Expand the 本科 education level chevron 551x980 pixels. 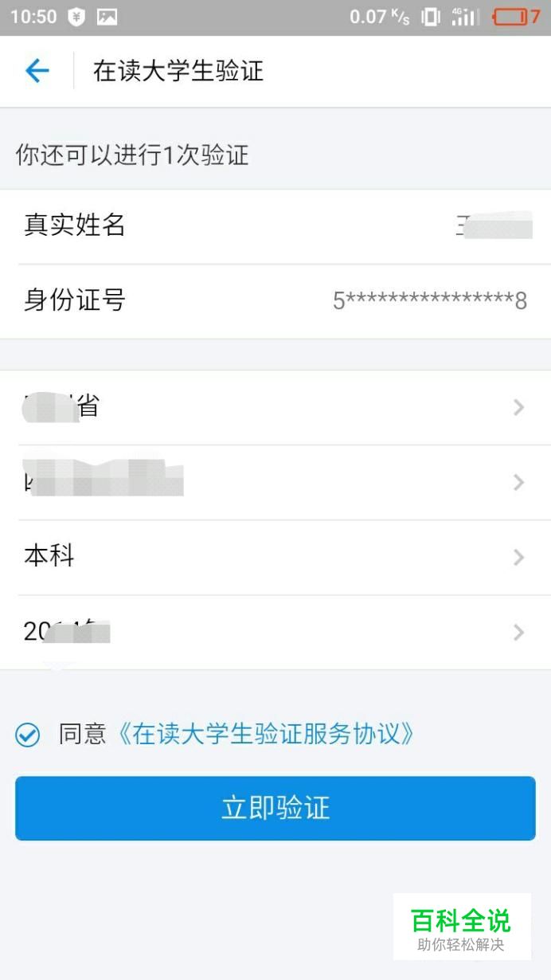click(519, 558)
